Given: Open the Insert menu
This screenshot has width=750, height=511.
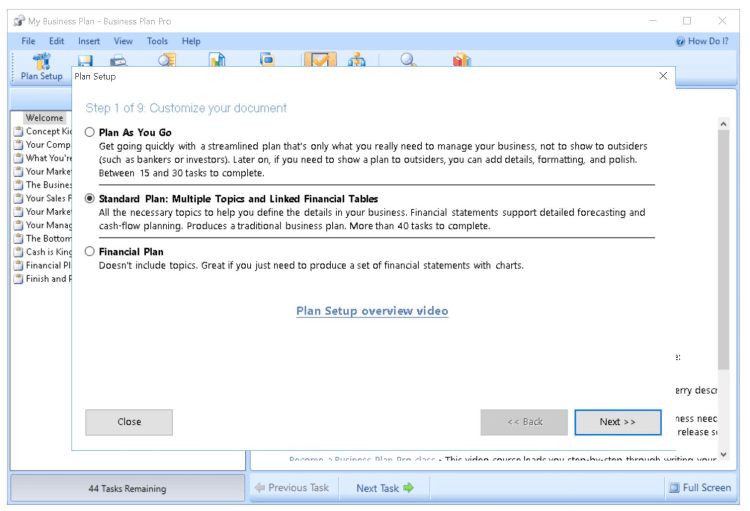Looking at the screenshot, I should click(89, 41).
